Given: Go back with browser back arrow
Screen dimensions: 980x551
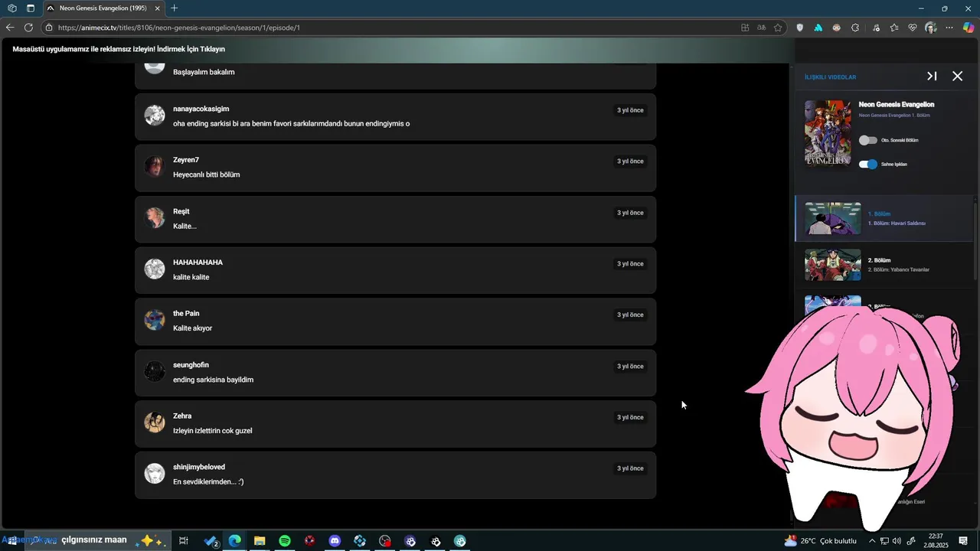Looking at the screenshot, I should click(x=10, y=28).
